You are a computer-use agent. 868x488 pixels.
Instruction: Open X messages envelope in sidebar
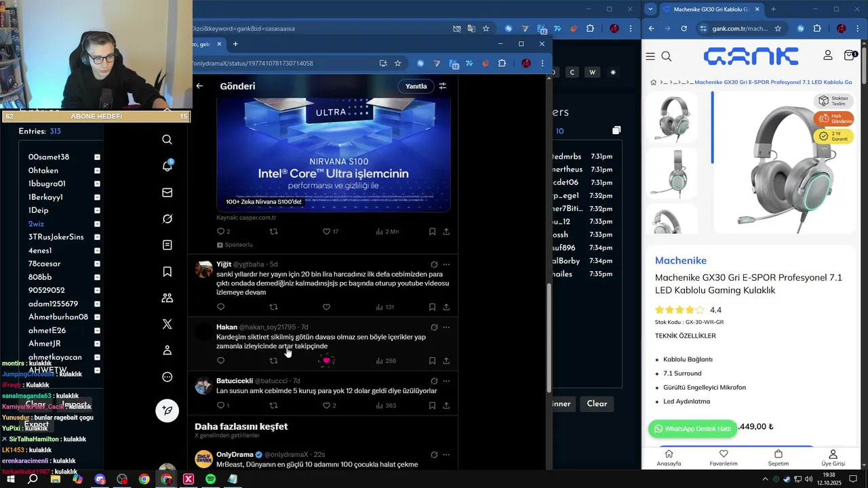(x=167, y=192)
